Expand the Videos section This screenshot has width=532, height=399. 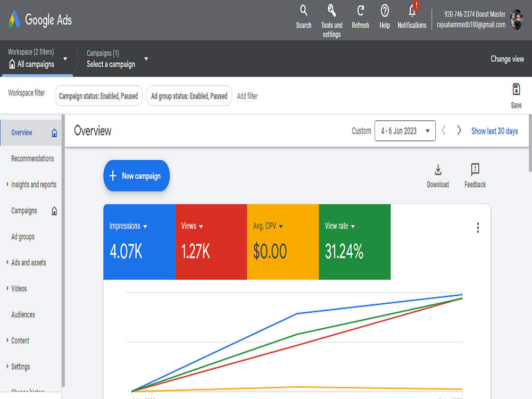(x=7, y=288)
